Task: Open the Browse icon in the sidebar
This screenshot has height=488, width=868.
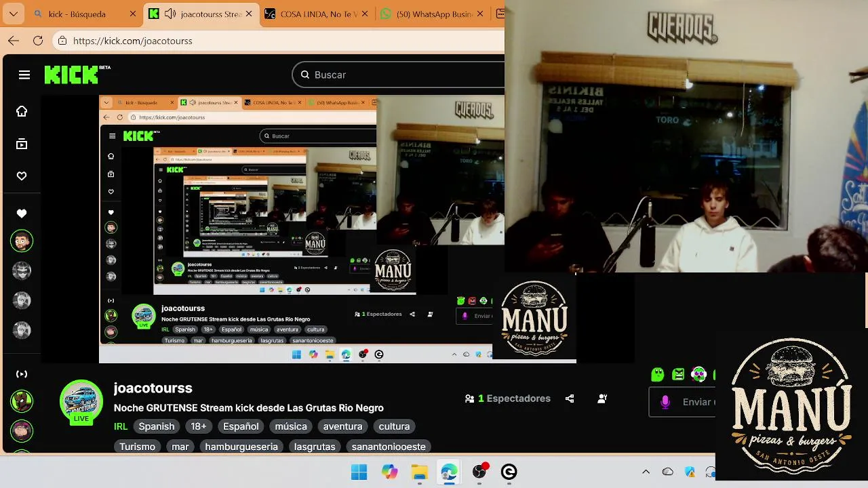Action: [22, 144]
